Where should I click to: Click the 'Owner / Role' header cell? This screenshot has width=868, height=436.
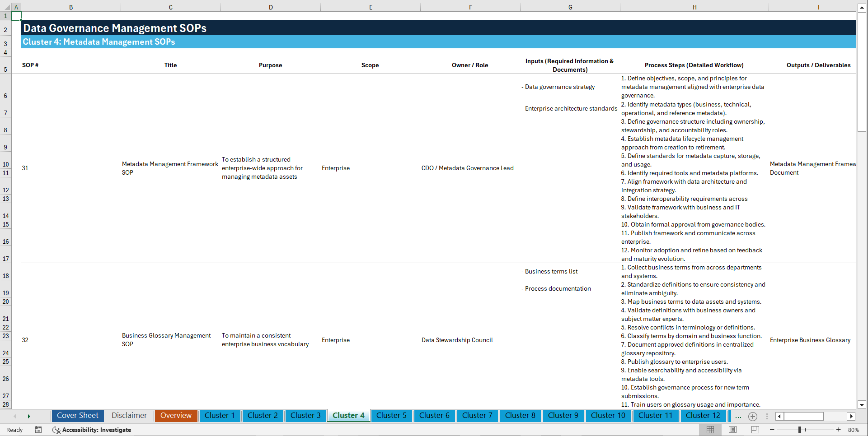(470, 65)
